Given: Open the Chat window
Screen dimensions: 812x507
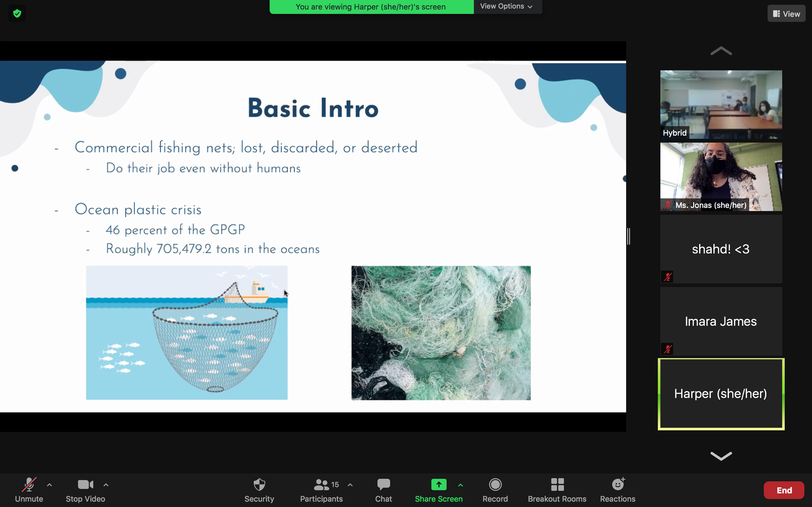Looking at the screenshot, I should 383,490.
